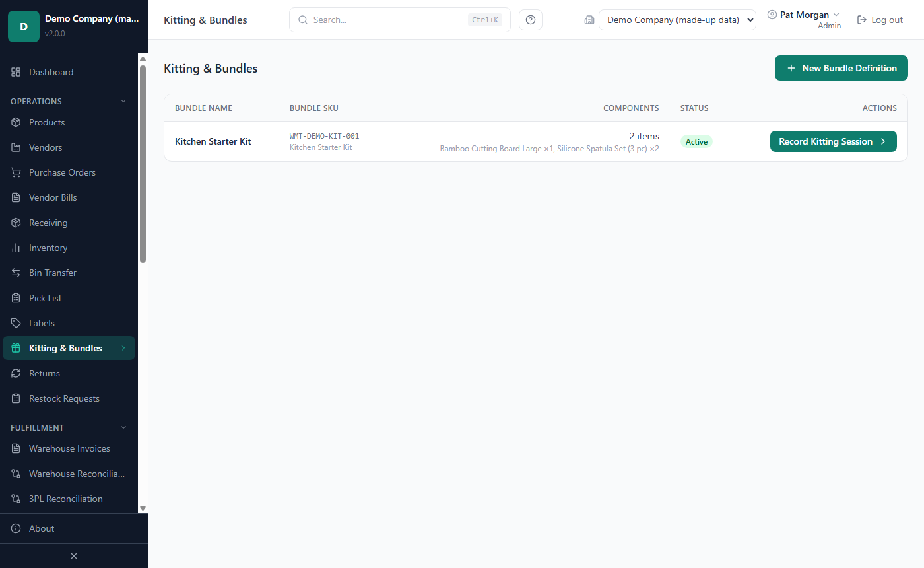This screenshot has width=924, height=568.
Task: Click the Restock Requests clipboard icon
Action: tap(16, 398)
